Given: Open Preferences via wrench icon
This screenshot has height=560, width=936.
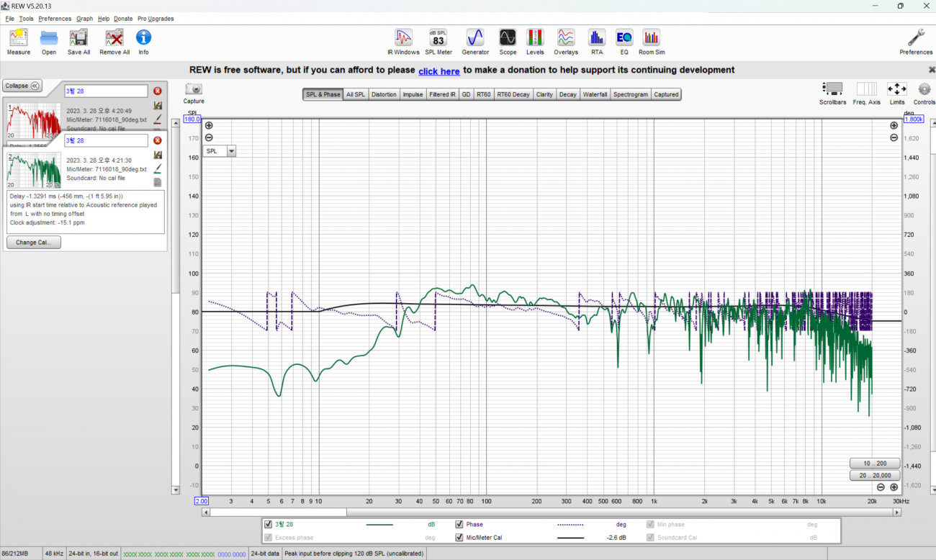Looking at the screenshot, I should coord(916,42).
